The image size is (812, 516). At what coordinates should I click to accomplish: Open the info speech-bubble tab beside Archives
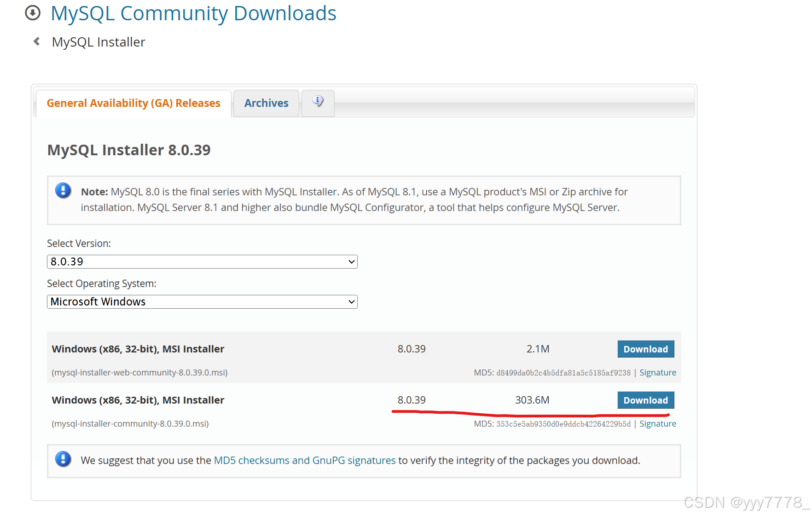(x=318, y=102)
